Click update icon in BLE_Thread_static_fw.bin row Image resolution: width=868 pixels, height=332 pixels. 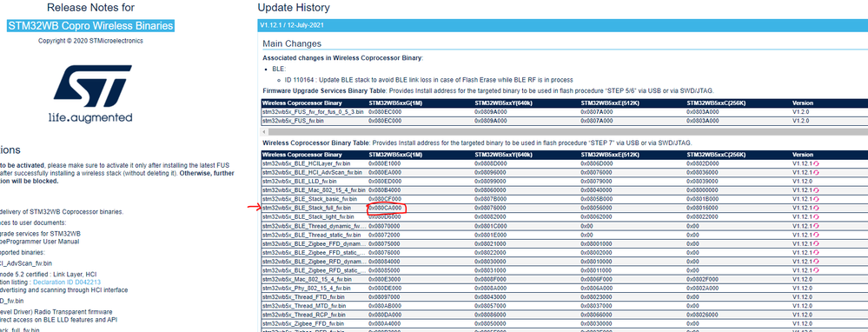(x=815, y=235)
